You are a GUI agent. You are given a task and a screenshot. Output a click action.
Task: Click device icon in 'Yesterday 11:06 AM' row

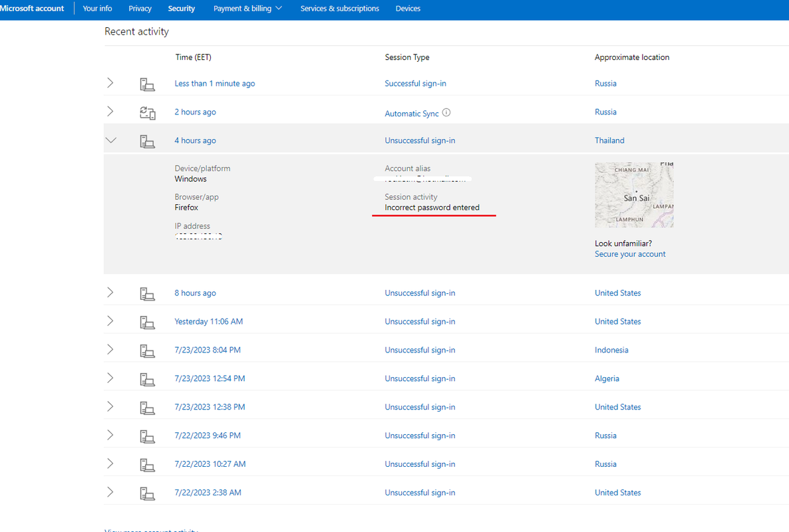147,322
